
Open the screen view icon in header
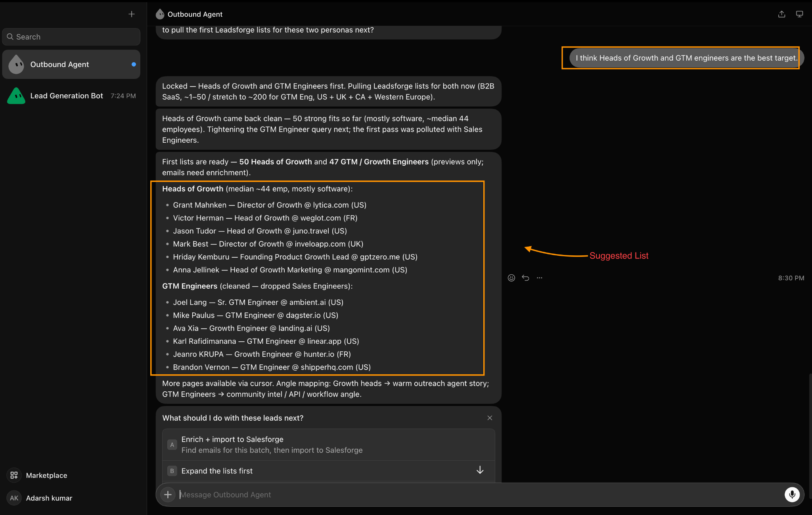(799, 14)
